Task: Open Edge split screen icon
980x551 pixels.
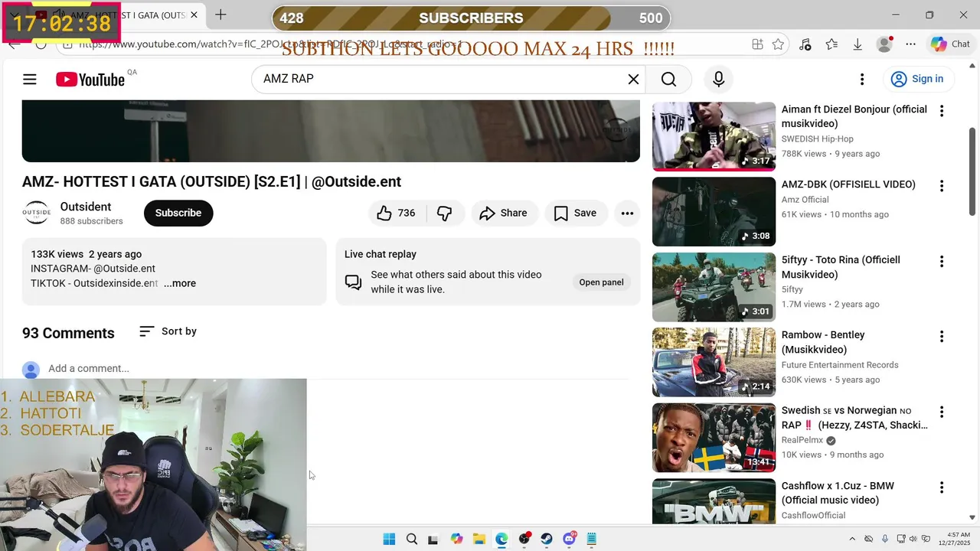Action: tap(757, 44)
